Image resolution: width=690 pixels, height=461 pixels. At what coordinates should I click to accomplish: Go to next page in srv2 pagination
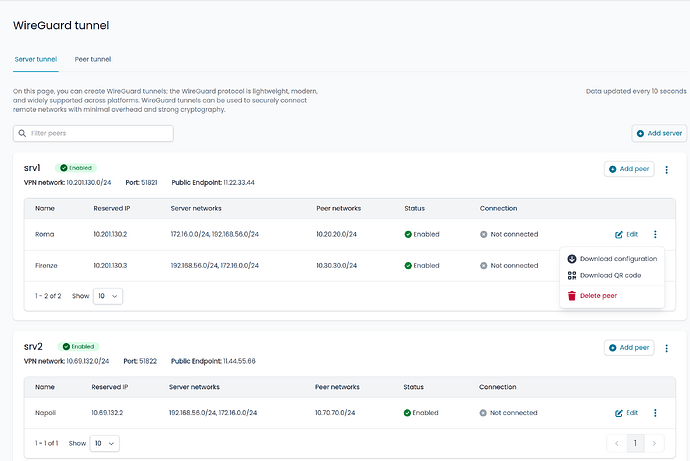(x=654, y=442)
